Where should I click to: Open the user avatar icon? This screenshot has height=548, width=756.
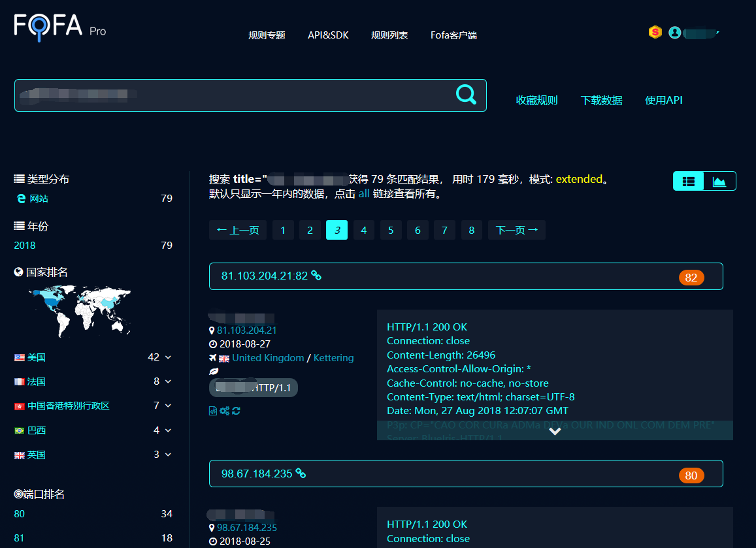[674, 32]
